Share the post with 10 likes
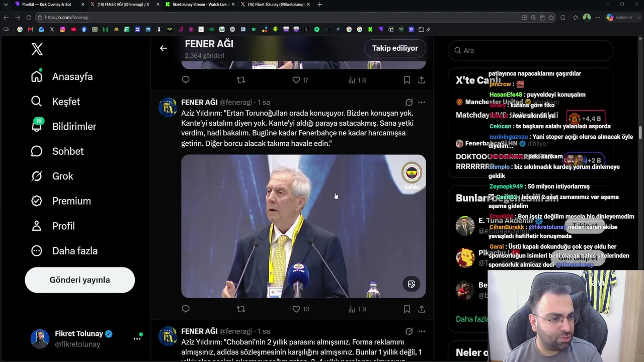The height and width of the screenshot is (362, 644). click(422, 309)
